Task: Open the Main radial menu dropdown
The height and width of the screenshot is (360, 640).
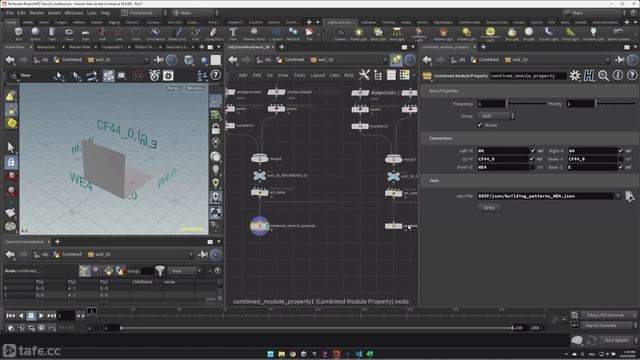Action: click(x=195, y=13)
